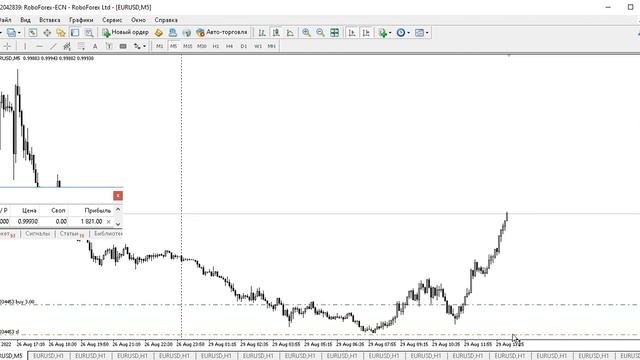Screen dimensions: 640x360
Task: Select the horizontal line drawing tool
Action: pos(39,46)
